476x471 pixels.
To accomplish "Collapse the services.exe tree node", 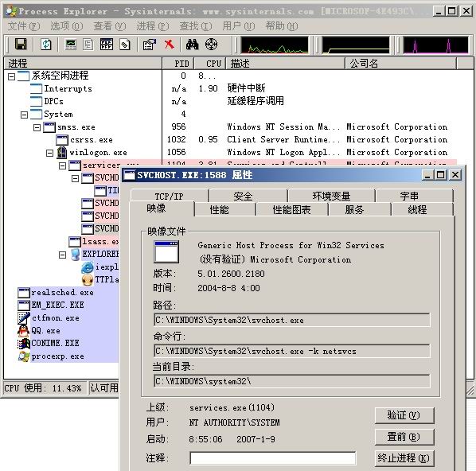I will pyautogui.click(x=63, y=165).
